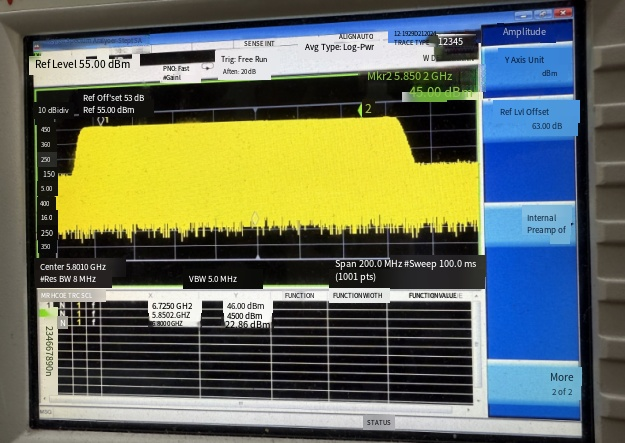
Task: Select the Avg Type: Log-Pwr readout
Action: (339, 47)
